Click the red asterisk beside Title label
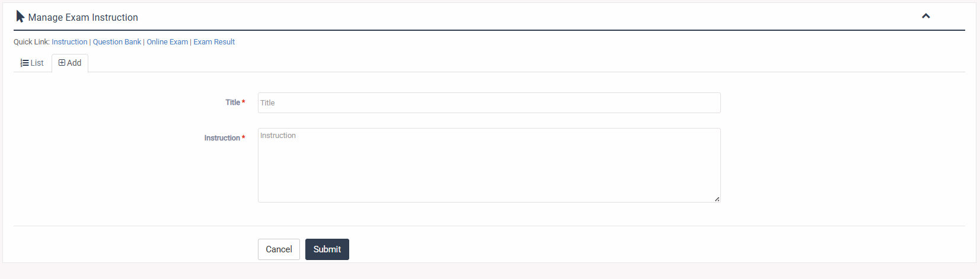This screenshot has height=279, width=980. [244, 102]
